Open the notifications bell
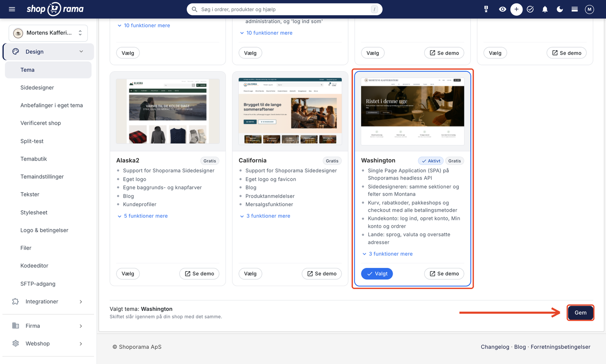Image resolution: width=606 pixels, height=364 pixels. point(545,9)
